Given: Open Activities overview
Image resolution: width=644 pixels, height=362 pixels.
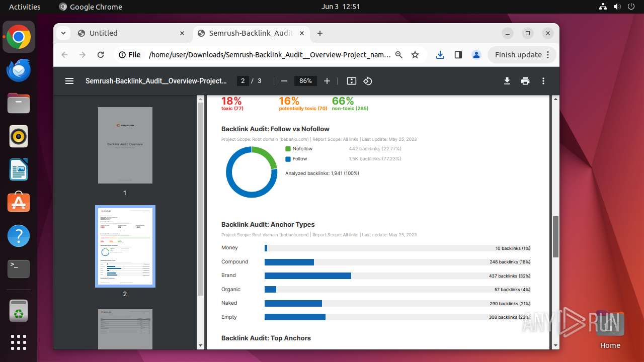Looking at the screenshot, I should 25,7.
